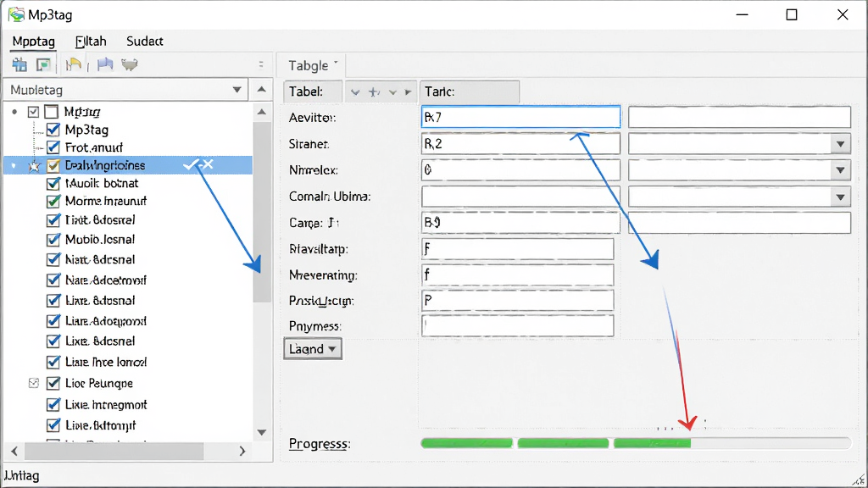Click the vertical scrollbar thumb in tree
This screenshot has width=868, height=488.
coord(262,213)
